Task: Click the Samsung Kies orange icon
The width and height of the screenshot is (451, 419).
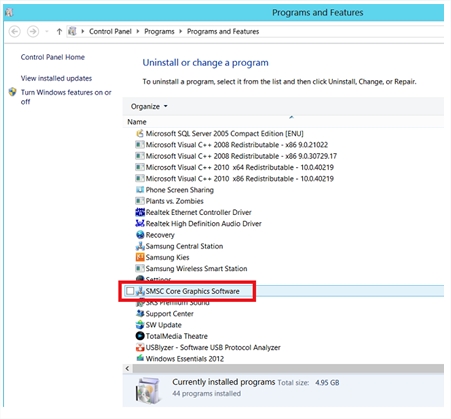Action: click(140, 257)
